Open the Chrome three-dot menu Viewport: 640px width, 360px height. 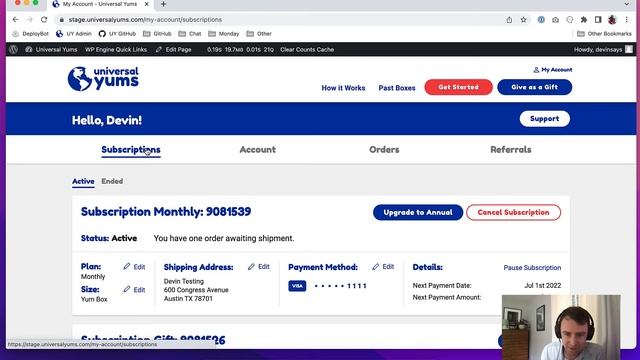[x=627, y=20]
